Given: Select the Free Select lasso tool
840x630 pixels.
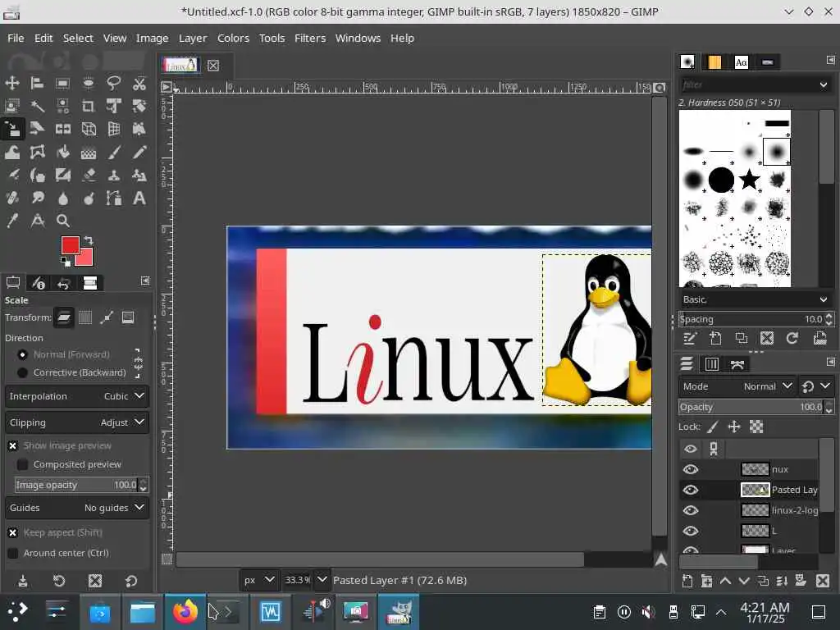Looking at the screenshot, I should point(113,83).
